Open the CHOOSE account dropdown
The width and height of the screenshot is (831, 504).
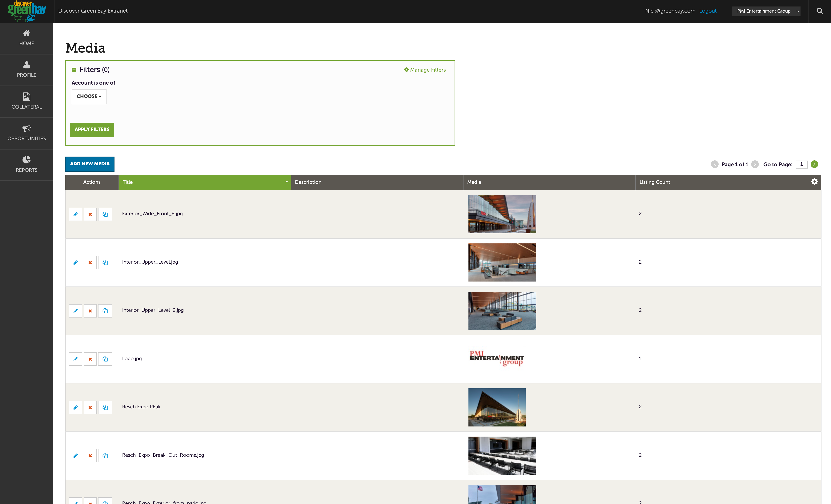[x=89, y=96]
